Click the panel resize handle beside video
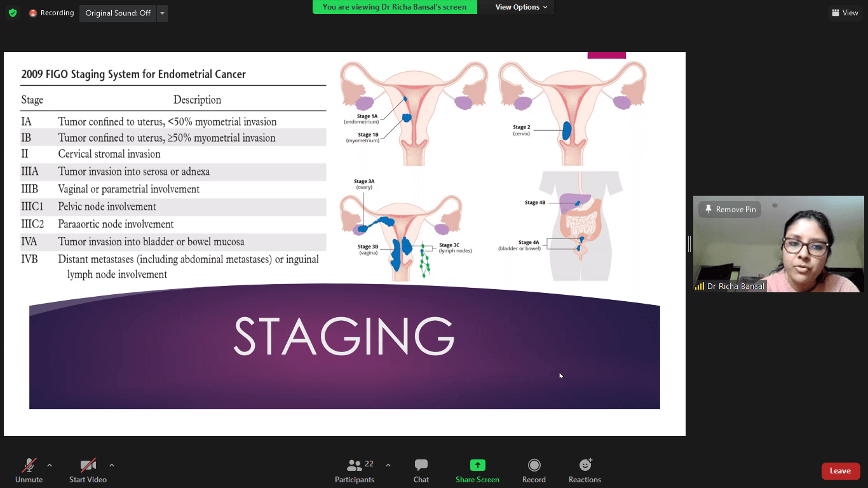 click(689, 244)
